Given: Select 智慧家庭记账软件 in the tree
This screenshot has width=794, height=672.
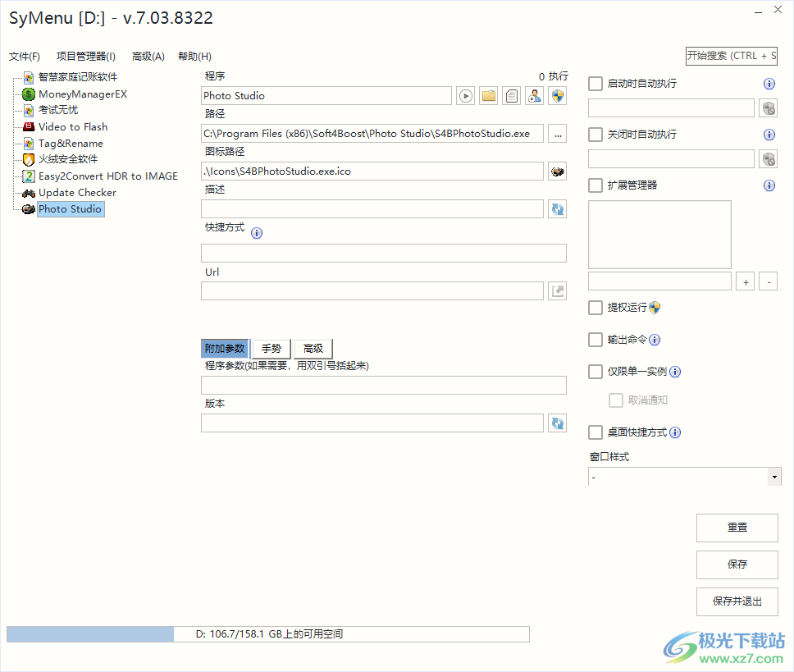Looking at the screenshot, I should 78,77.
